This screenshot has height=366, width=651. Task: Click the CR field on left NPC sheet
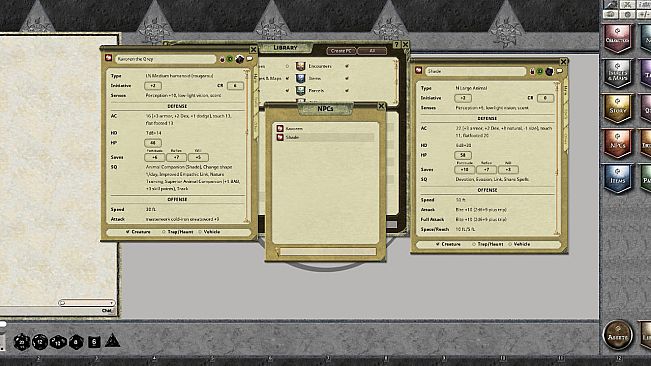click(x=235, y=85)
